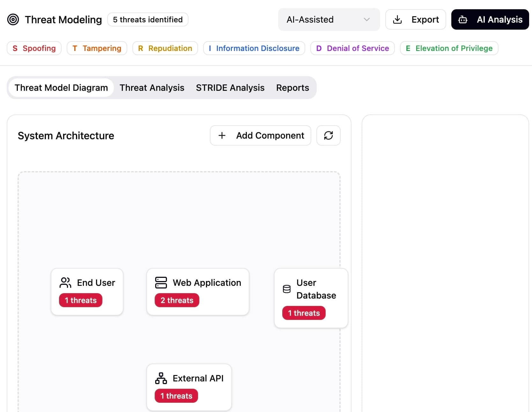Toggle the Spoofing threat filter
This screenshot has height=412, width=532.
[34, 48]
